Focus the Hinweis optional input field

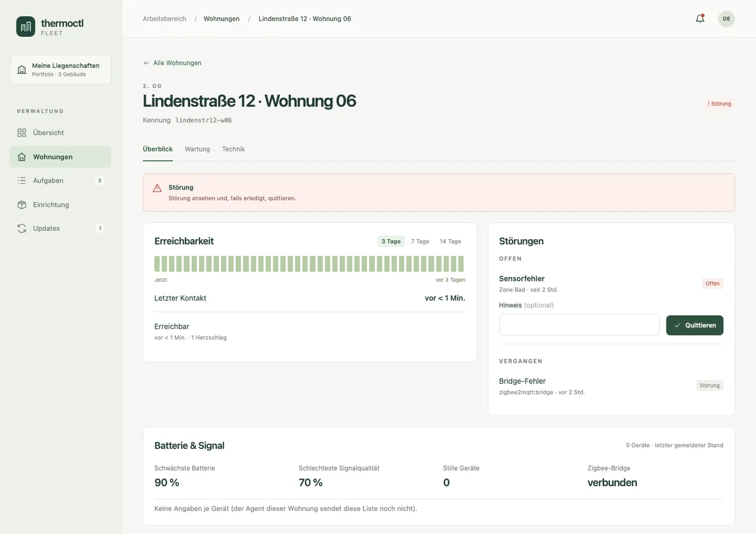pos(579,325)
